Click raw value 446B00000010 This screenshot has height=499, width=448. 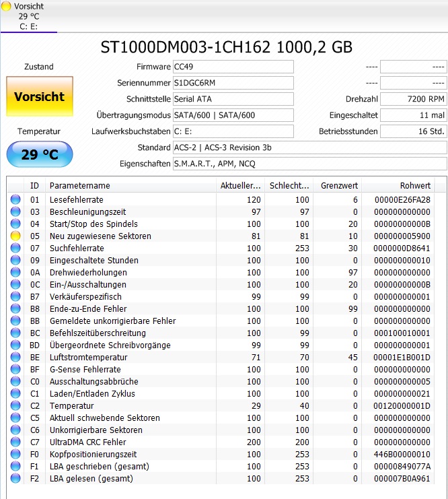(x=402, y=454)
